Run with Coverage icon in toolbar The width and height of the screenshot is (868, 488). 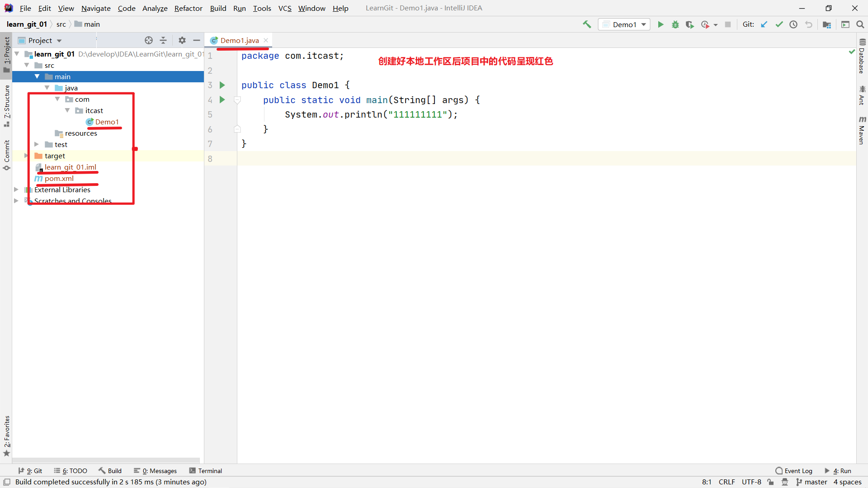(689, 24)
